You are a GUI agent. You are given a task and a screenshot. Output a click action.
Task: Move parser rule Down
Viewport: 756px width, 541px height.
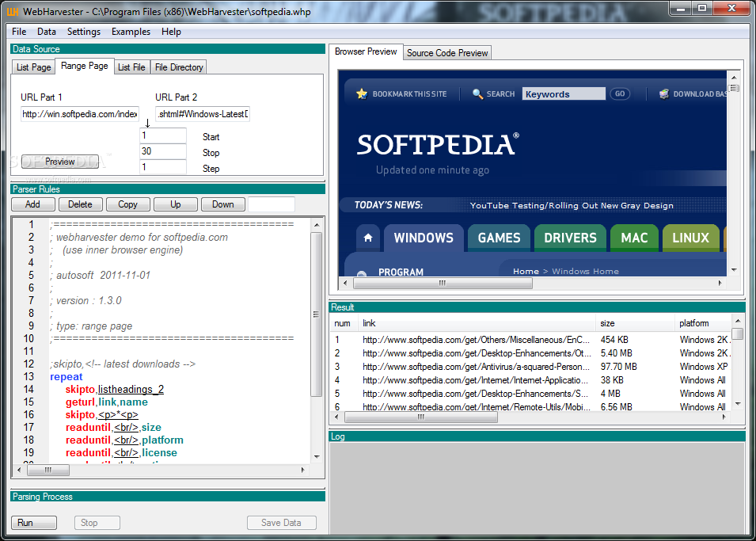pos(222,204)
